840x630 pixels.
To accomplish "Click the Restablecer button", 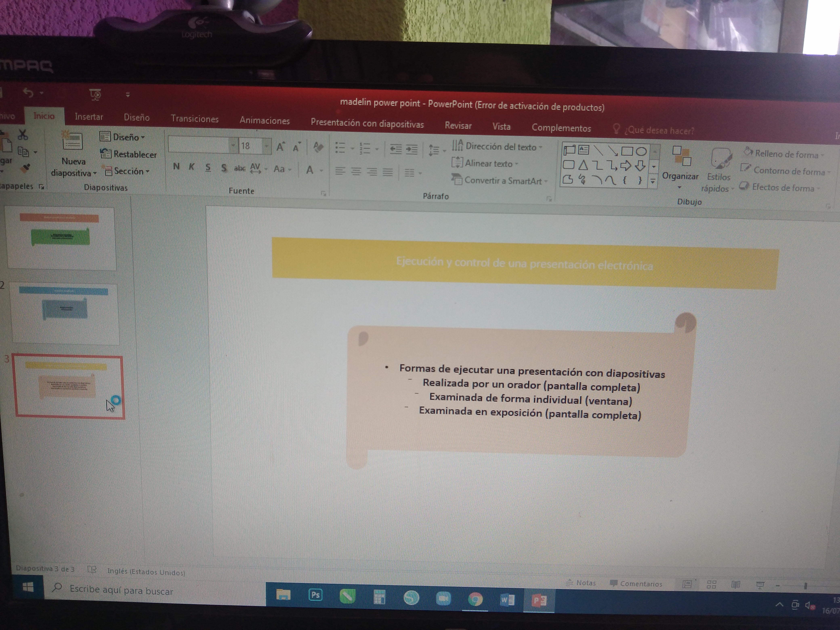I will [x=128, y=154].
